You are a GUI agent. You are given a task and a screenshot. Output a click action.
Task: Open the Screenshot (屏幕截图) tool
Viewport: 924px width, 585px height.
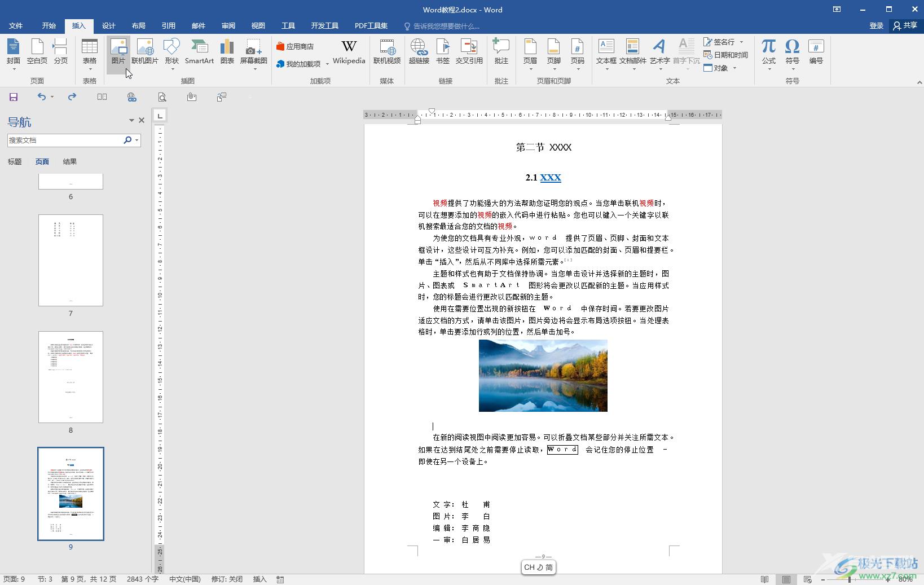(x=254, y=54)
